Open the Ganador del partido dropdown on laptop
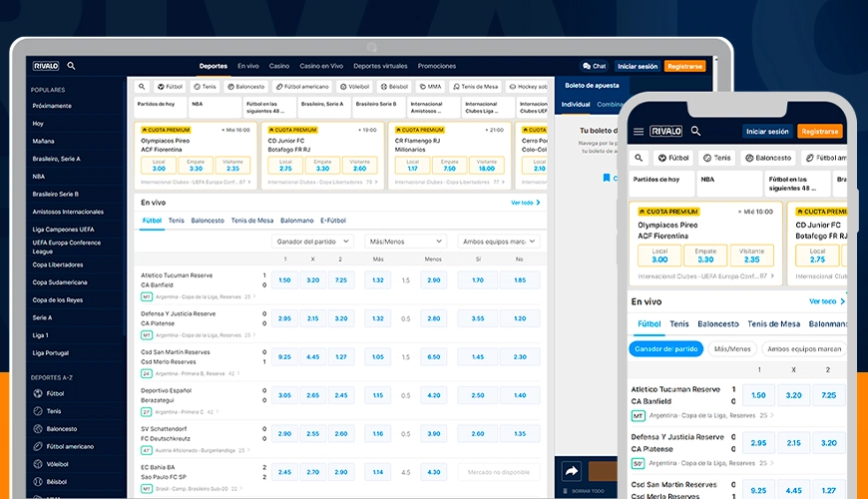This screenshot has height=499, width=868. (x=312, y=242)
